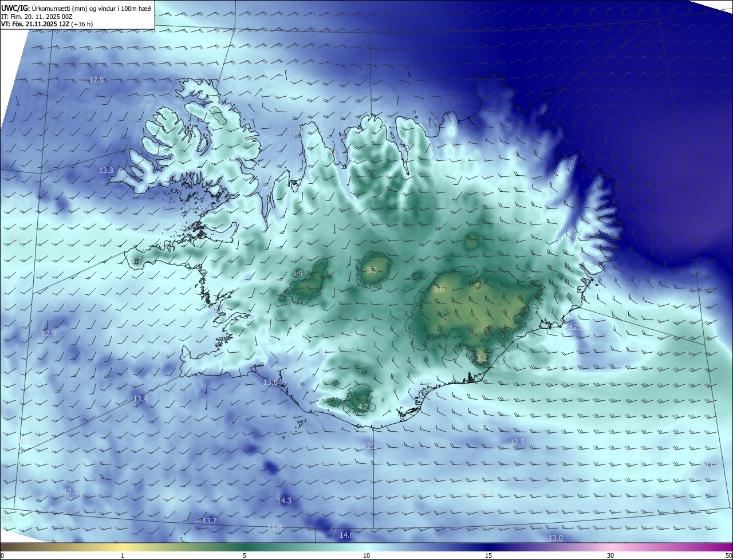This screenshot has height=560, width=733.
Task: Click the 7.7 value label over the eastern sea
Action: [x=689, y=354]
